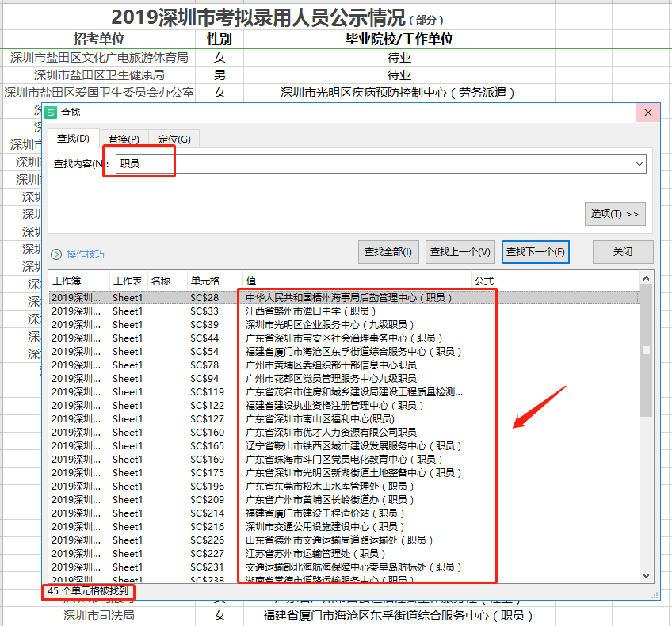This screenshot has width=672, height=626.
Task: Click cell 深圳市盐田区卫生健康局
Action: [99, 75]
